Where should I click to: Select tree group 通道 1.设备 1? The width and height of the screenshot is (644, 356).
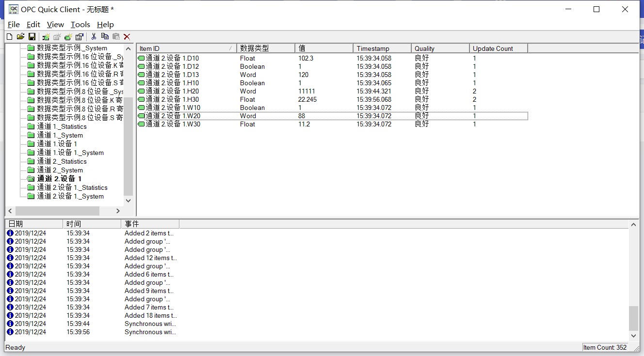(57, 144)
